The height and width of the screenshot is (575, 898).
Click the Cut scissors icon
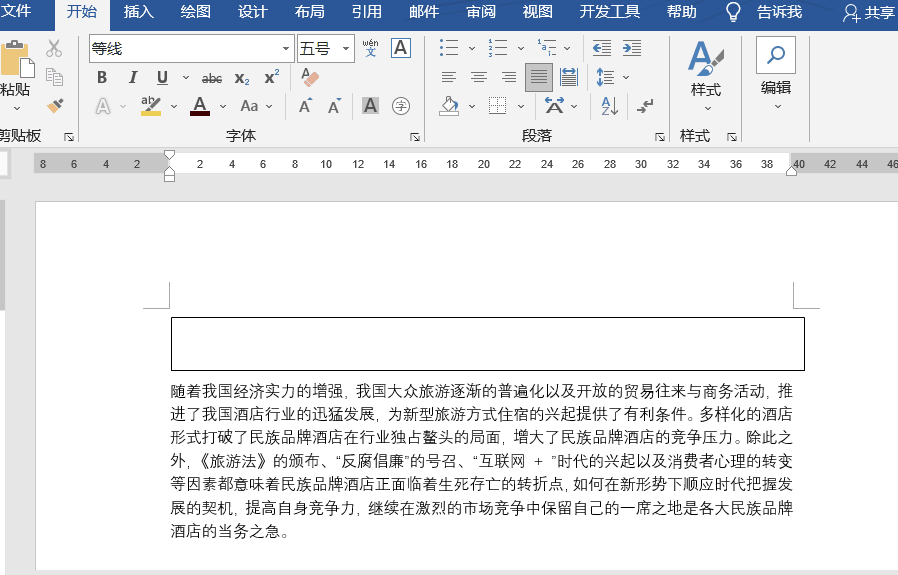click(54, 48)
